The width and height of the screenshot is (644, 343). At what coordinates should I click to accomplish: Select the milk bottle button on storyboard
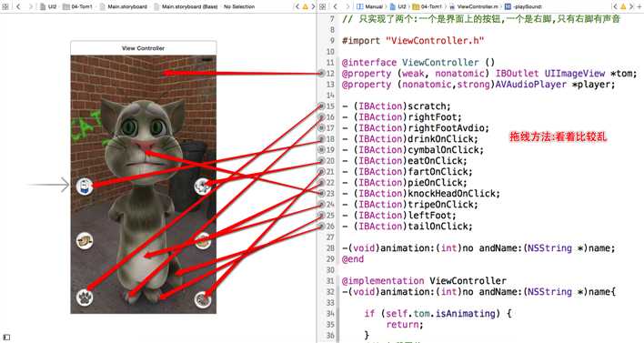pyautogui.click(x=85, y=187)
